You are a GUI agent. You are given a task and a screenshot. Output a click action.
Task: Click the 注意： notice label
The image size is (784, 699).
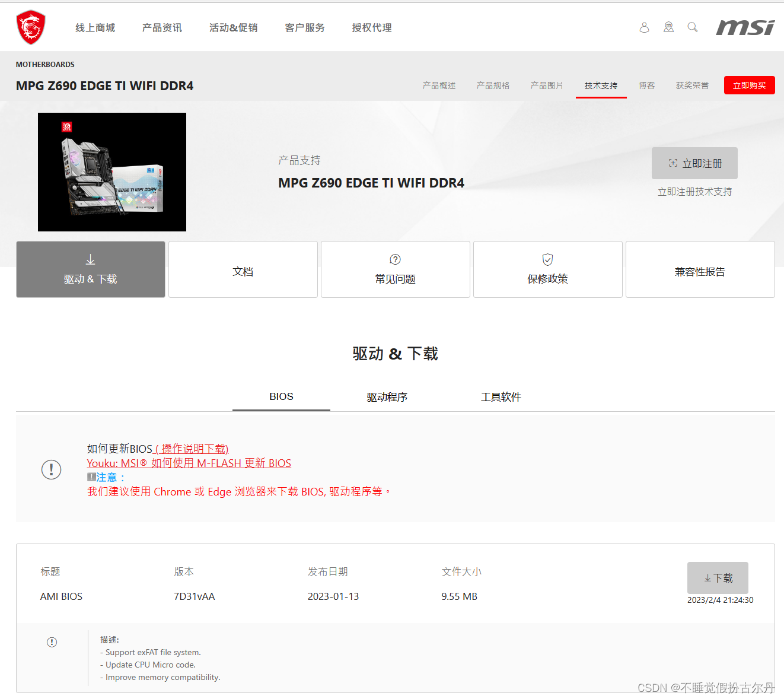click(107, 477)
